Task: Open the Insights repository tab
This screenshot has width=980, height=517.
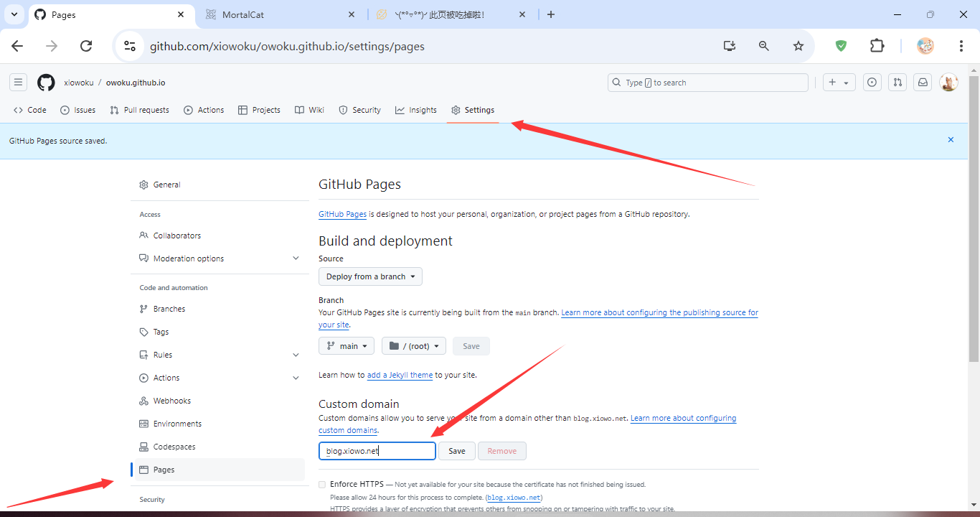Action: point(415,110)
